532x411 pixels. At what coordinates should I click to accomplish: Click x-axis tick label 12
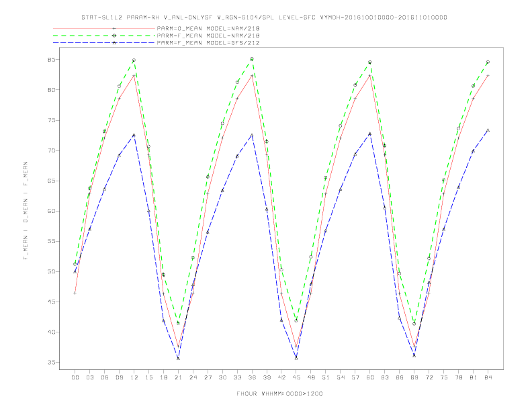pyautogui.click(x=134, y=377)
